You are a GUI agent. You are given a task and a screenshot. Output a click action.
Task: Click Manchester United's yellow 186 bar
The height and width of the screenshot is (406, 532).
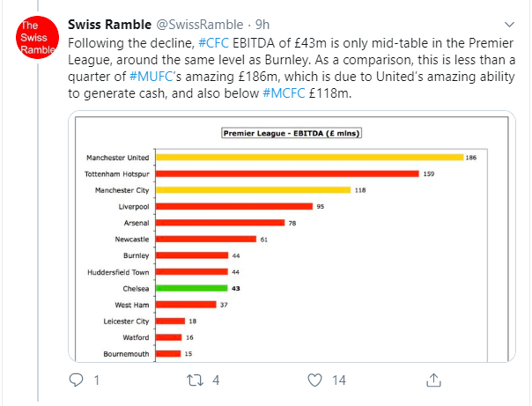pos(308,158)
